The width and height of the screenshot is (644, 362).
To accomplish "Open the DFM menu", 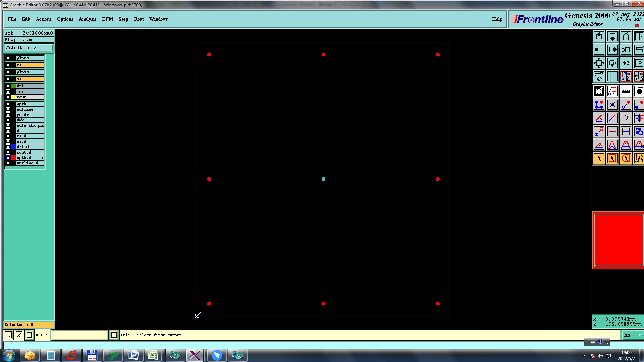I will click(x=107, y=19).
